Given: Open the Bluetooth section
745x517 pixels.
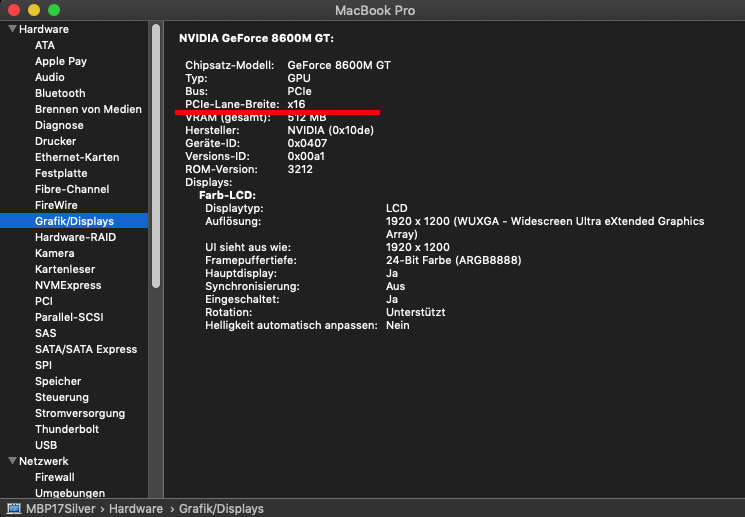Looking at the screenshot, I should [60, 93].
